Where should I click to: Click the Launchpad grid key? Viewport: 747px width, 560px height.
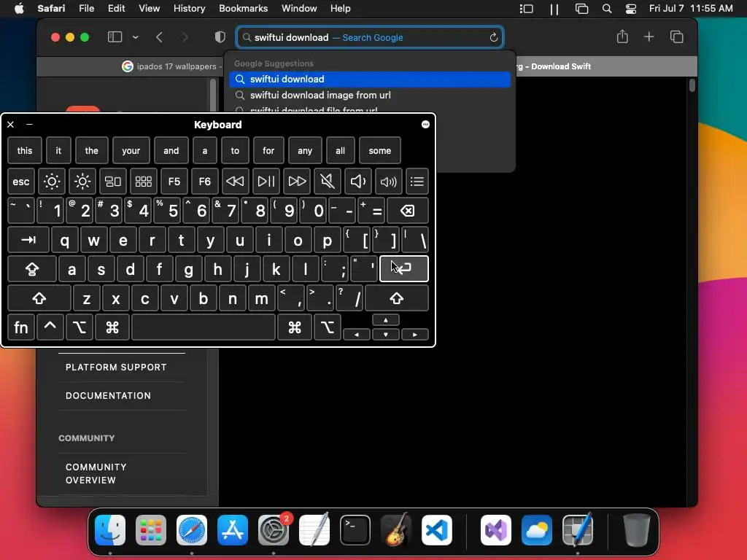144,182
